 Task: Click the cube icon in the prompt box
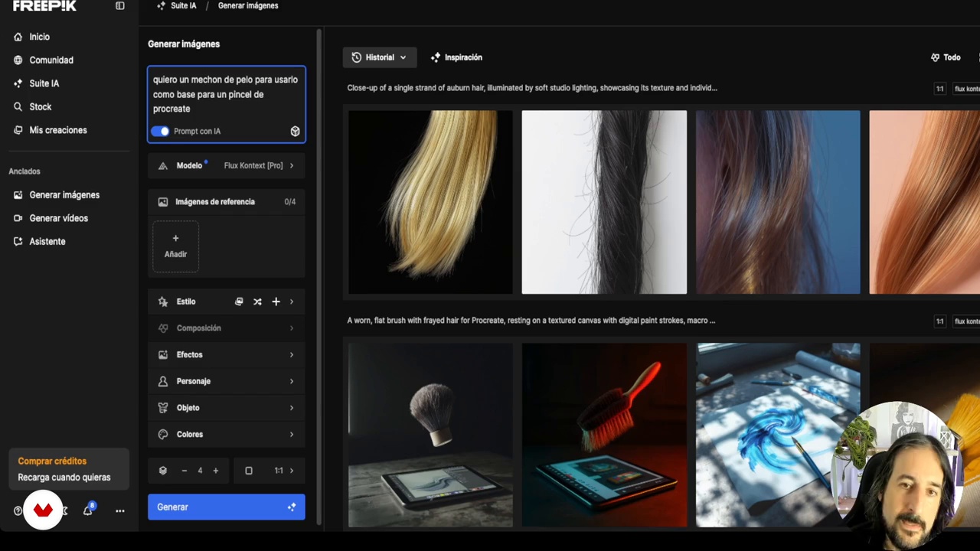tap(295, 132)
